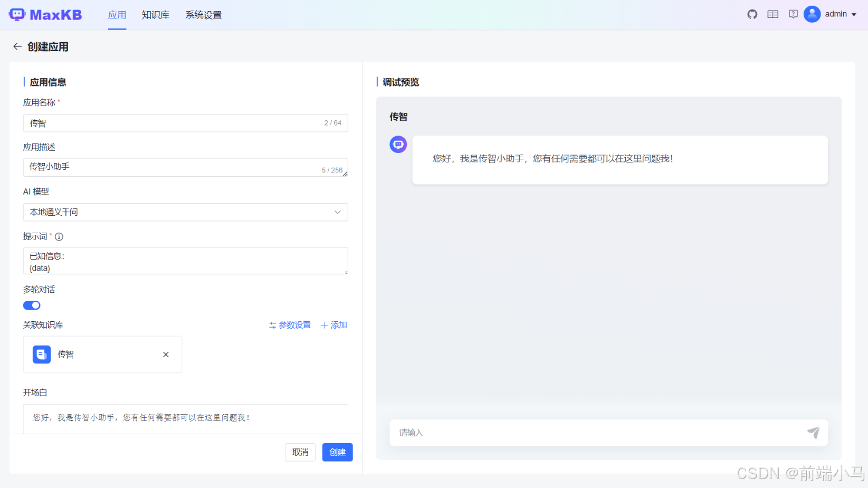The image size is (868, 488).
Task: Focus the 请输入 chat input
Action: (608, 433)
